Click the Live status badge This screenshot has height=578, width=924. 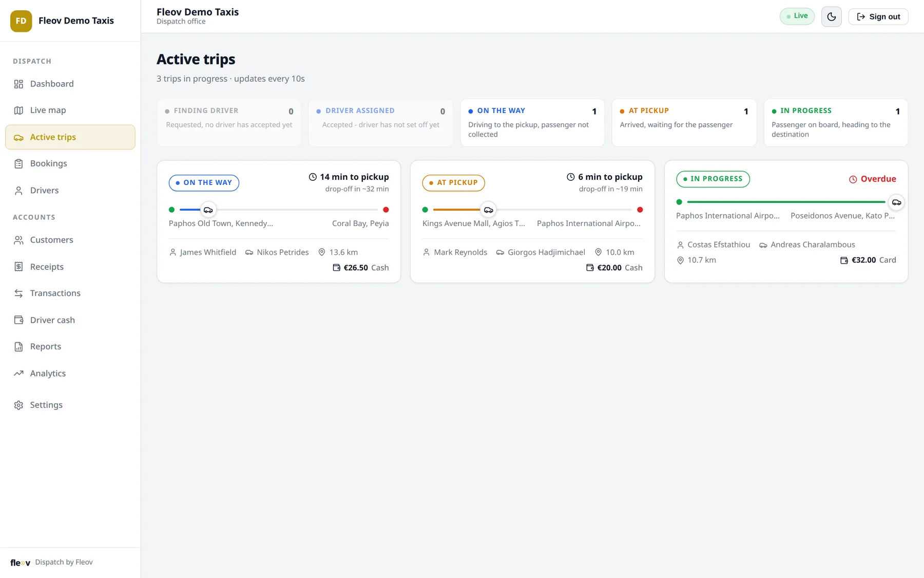(x=797, y=16)
